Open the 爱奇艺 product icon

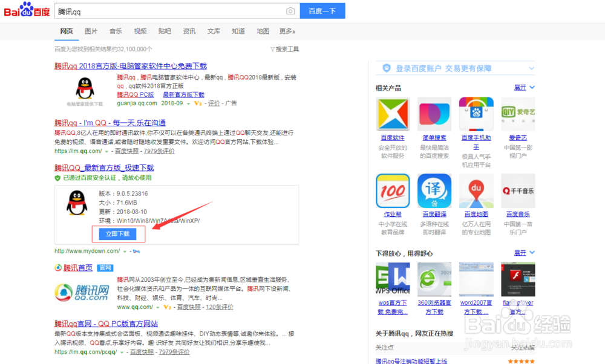pos(518,114)
